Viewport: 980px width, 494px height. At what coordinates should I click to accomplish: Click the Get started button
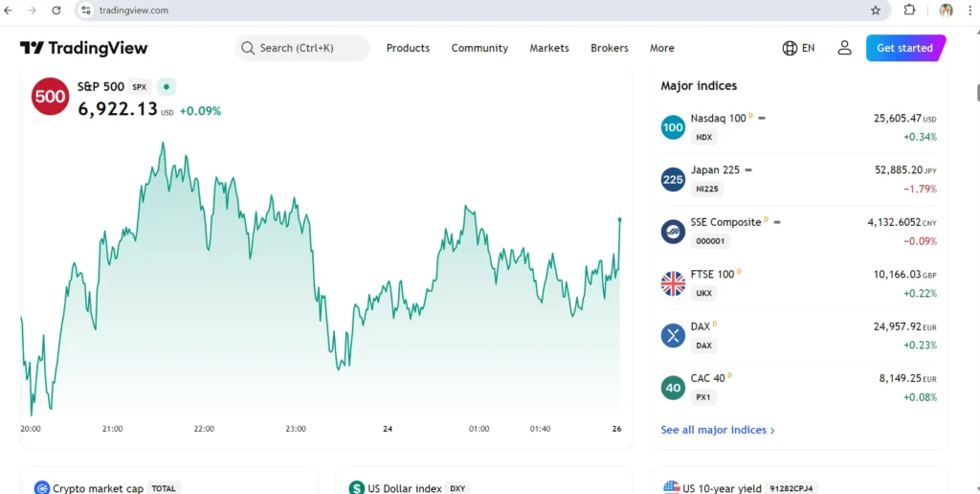pyautogui.click(x=905, y=48)
